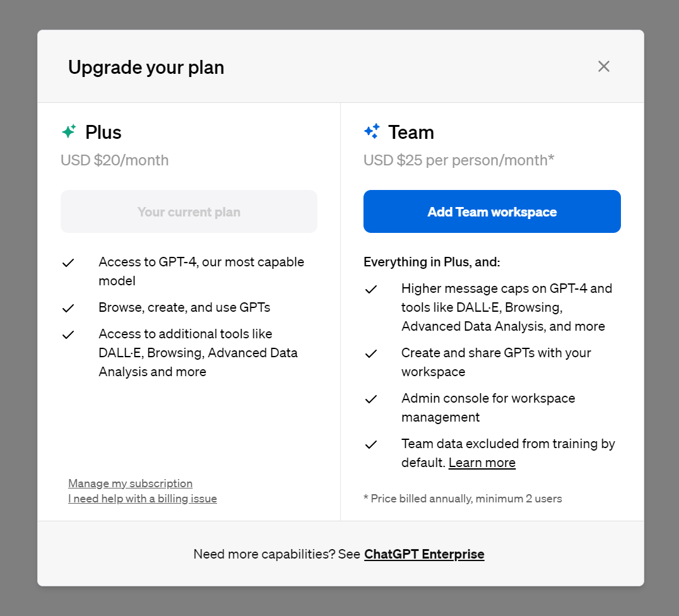Close the Upgrade your plan dialog

(604, 66)
